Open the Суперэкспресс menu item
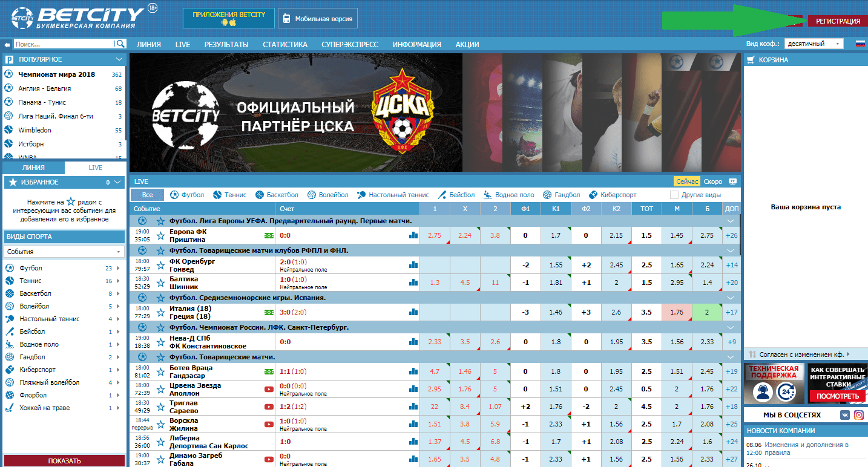The width and height of the screenshot is (868, 467). coord(350,44)
